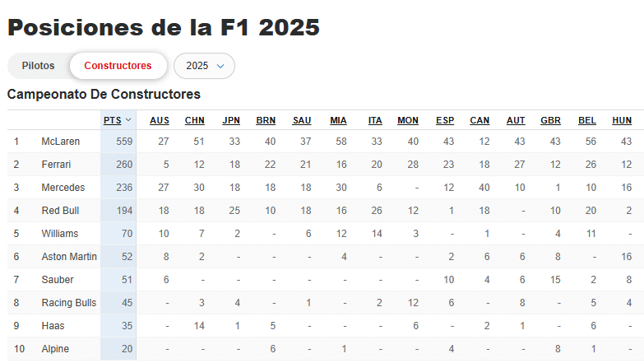The width and height of the screenshot is (644, 363).
Task: Open the AUS race column link
Action: [160, 120]
